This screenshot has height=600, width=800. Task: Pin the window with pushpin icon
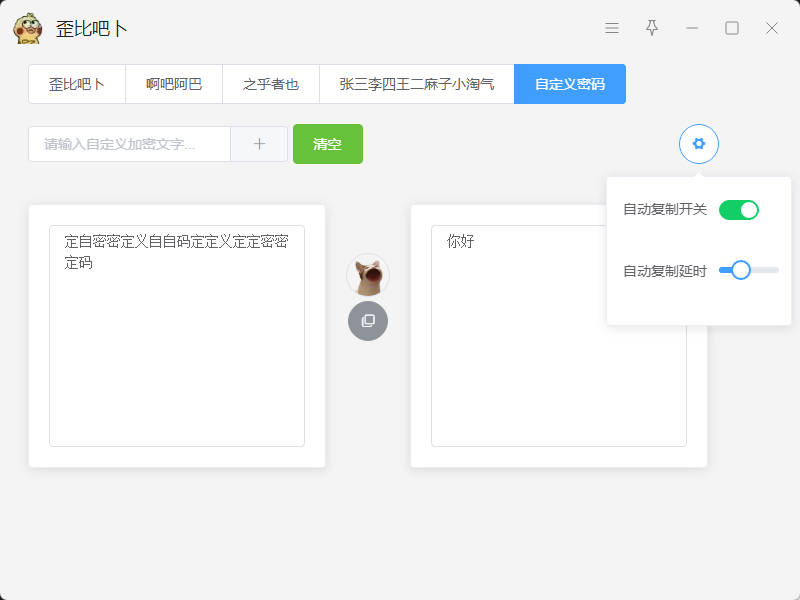(652, 28)
